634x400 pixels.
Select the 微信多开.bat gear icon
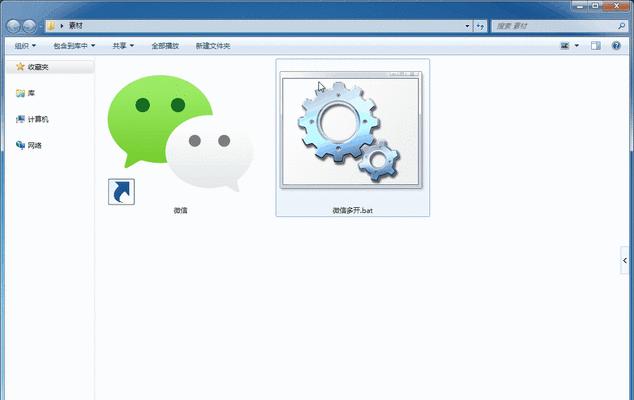351,130
